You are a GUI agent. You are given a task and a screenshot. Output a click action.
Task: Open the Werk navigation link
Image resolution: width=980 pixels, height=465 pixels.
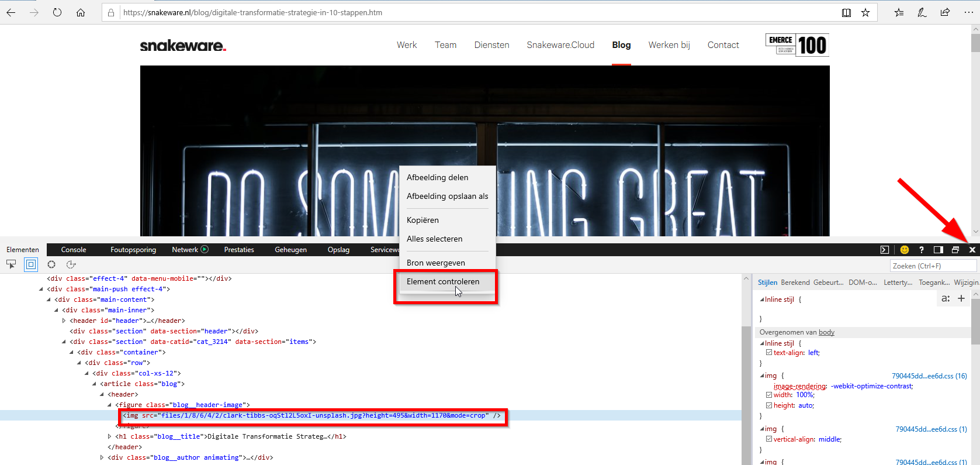point(407,45)
